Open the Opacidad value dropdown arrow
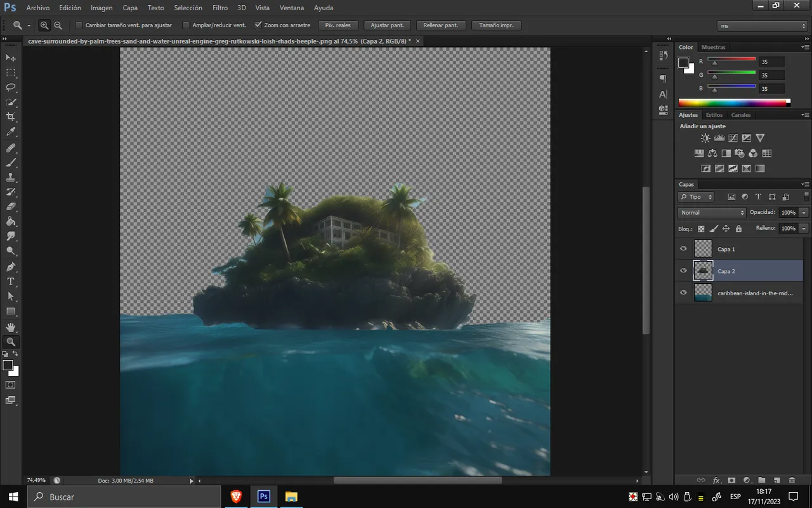The height and width of the screenshot is (508, 812). 804,213
